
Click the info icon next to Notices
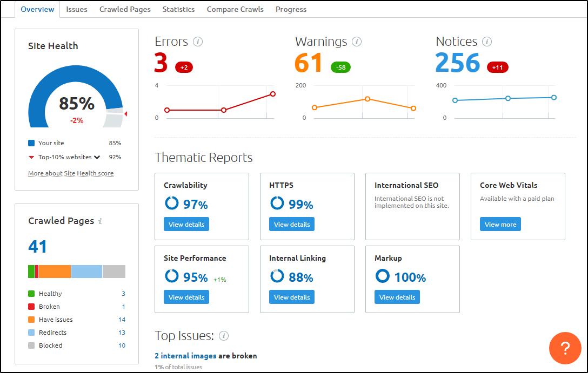click(x=487, y=42)
